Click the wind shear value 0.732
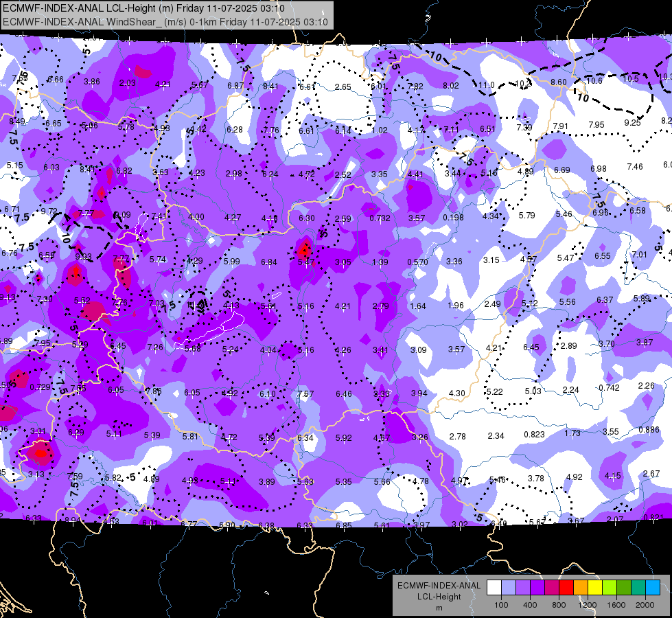The width and height of the screenshot is (672, 618). pyautogui.click(x=380, y=218)
